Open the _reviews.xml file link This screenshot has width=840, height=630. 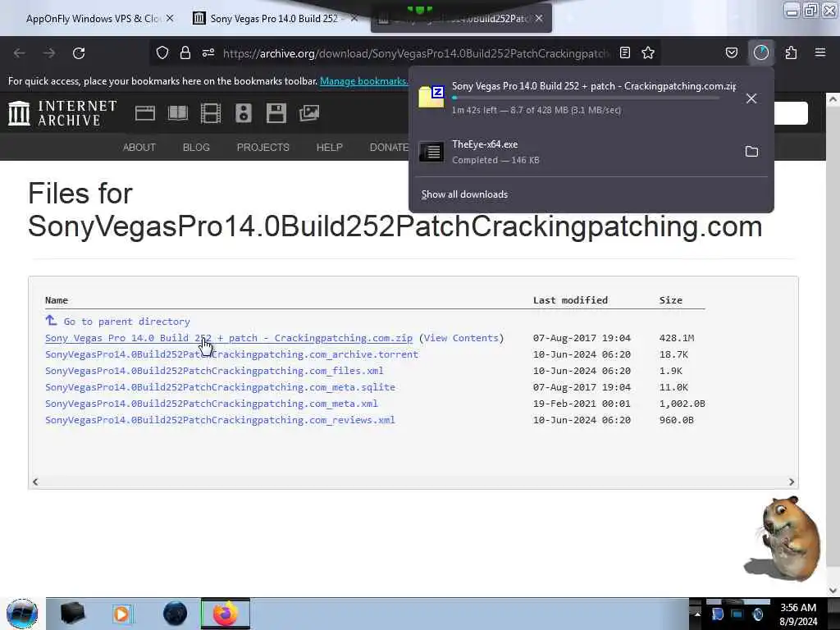pos(220,420)
